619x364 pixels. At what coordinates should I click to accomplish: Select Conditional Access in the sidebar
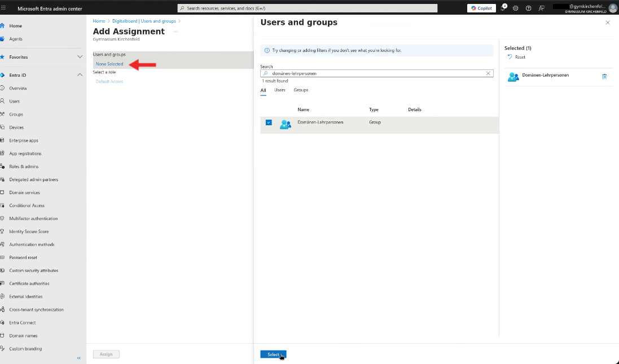pyautogui.click(x=27, y=205)
